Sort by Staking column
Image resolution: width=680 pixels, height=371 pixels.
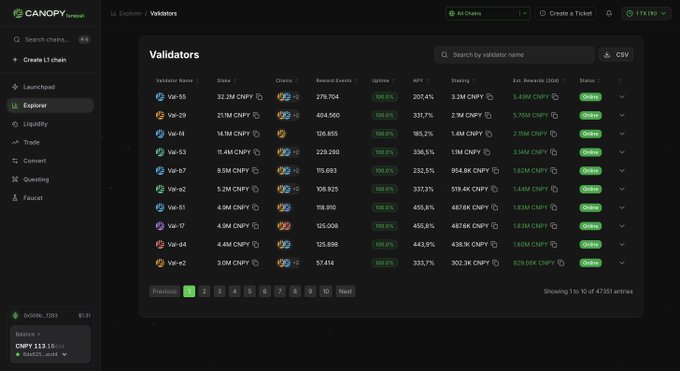463,81
